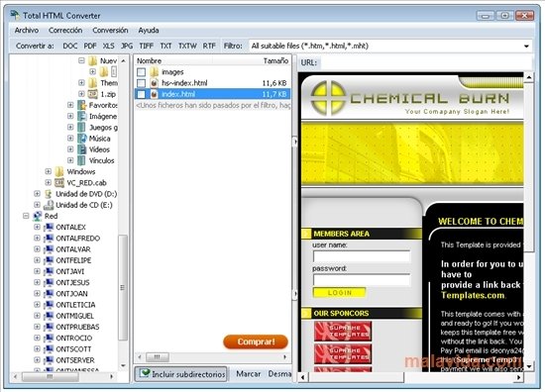This screenshot has height=392, width=545.
Task: Click the URL input field
Action: click(426, 62)
